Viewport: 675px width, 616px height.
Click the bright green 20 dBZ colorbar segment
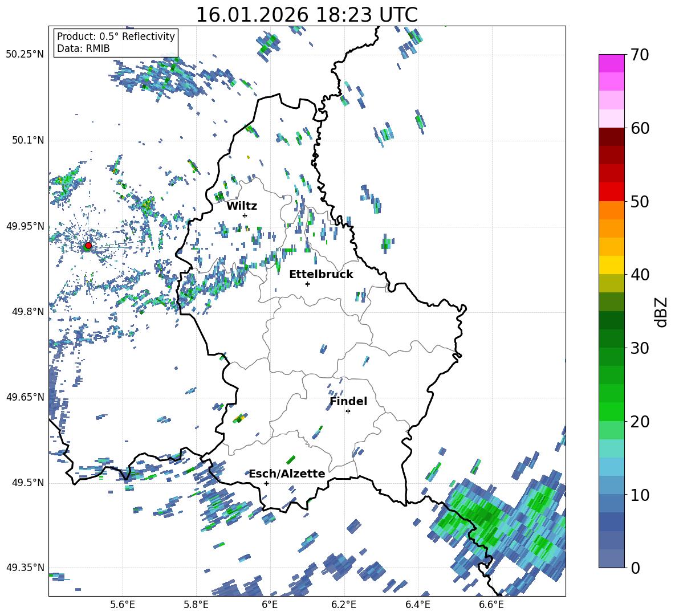(611, 411)
